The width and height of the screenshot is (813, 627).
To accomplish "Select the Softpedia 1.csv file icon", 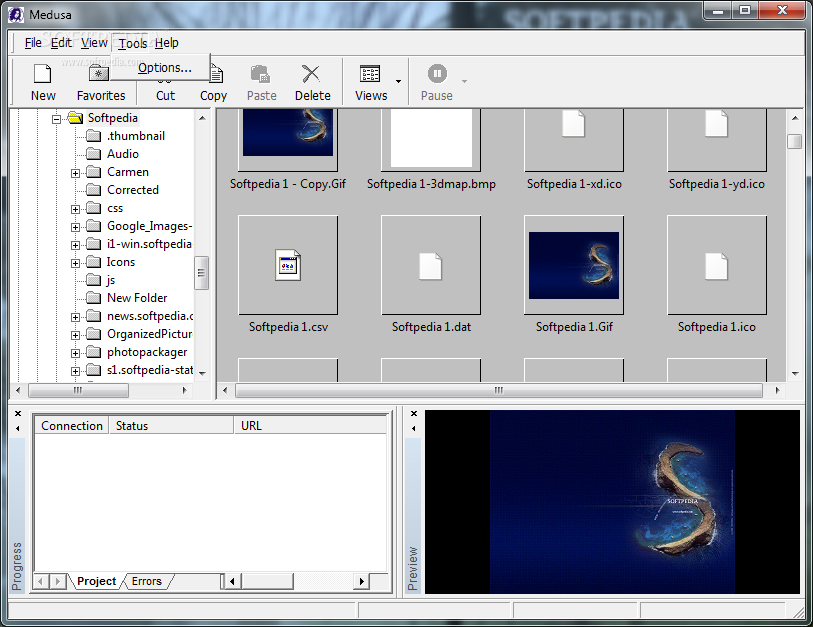I will [x=288, y=265].
